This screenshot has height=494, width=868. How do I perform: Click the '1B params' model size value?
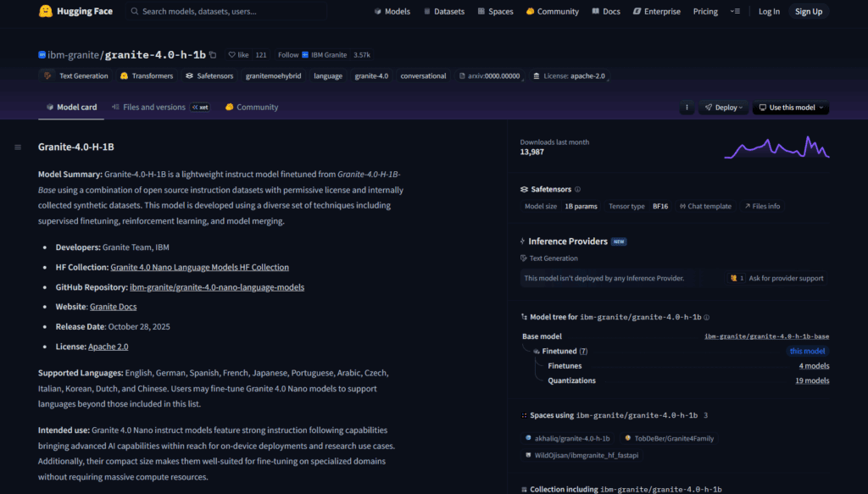[581, 207]
